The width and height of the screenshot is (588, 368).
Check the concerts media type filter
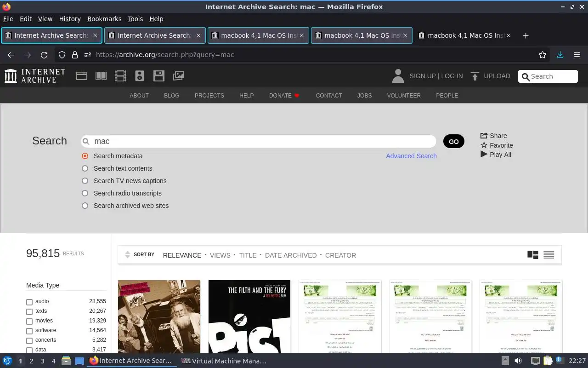point(29,340)
